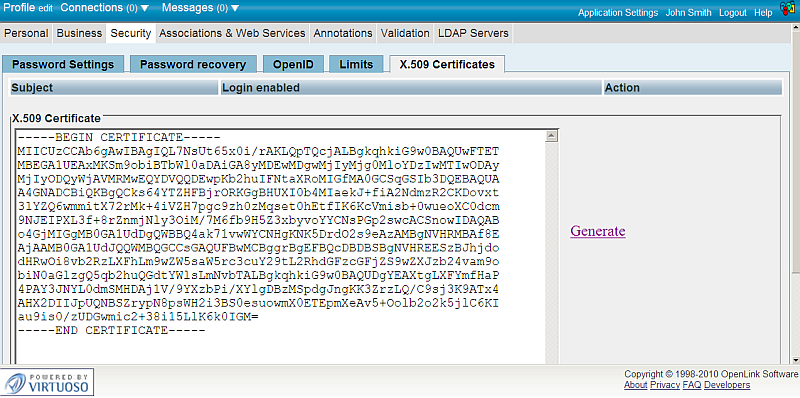Open the Developers footer link
Image resolution: width=800 pixels, height=398 pixels.
727,385
